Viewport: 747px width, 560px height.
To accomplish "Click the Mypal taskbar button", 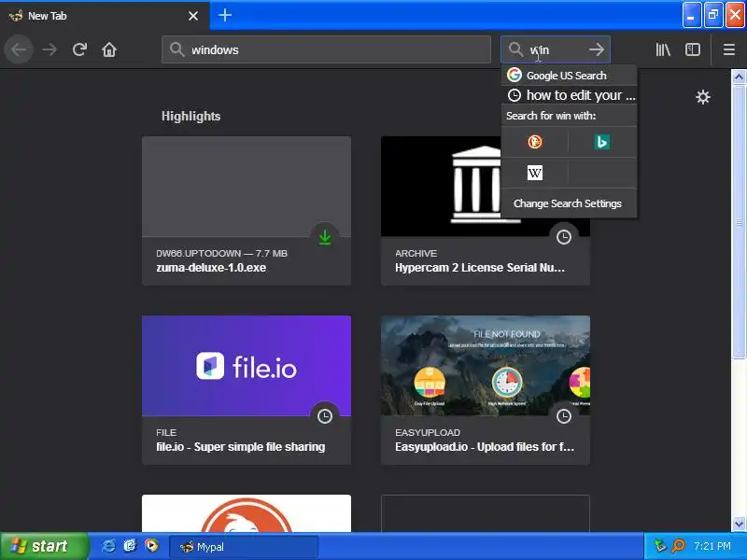I will click(x=244, y=546).
